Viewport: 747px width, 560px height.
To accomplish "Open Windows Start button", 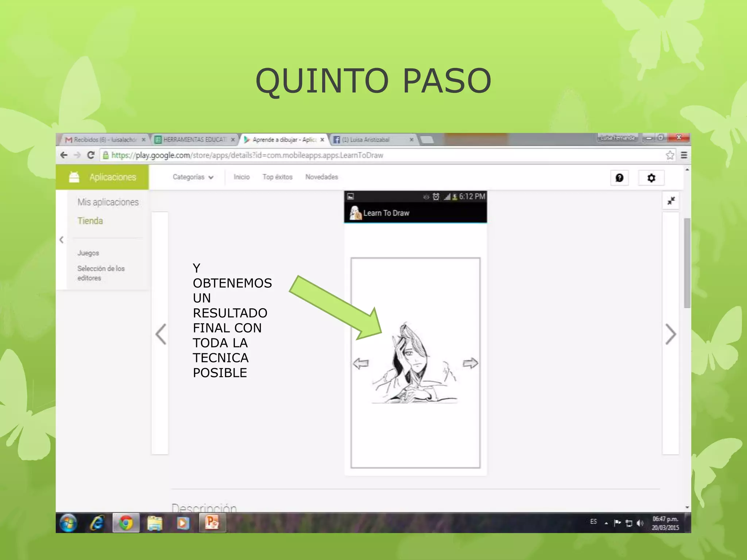I will coord(68,524).
